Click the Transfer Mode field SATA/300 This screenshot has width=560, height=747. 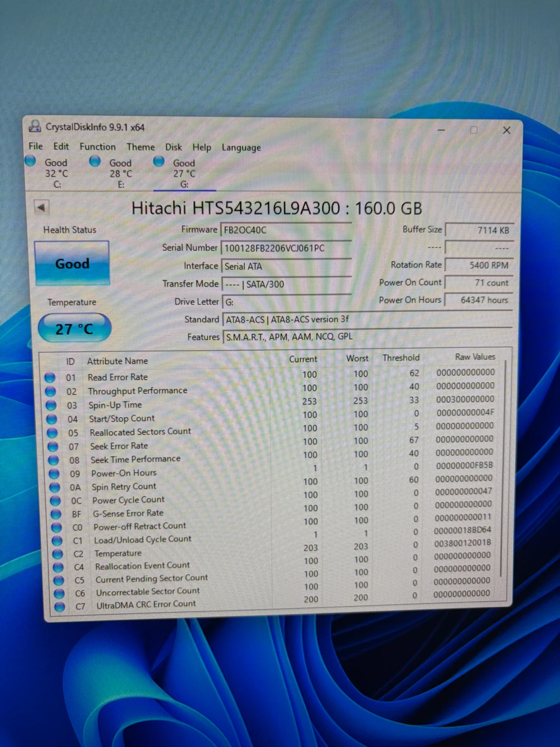click(287, 284)
